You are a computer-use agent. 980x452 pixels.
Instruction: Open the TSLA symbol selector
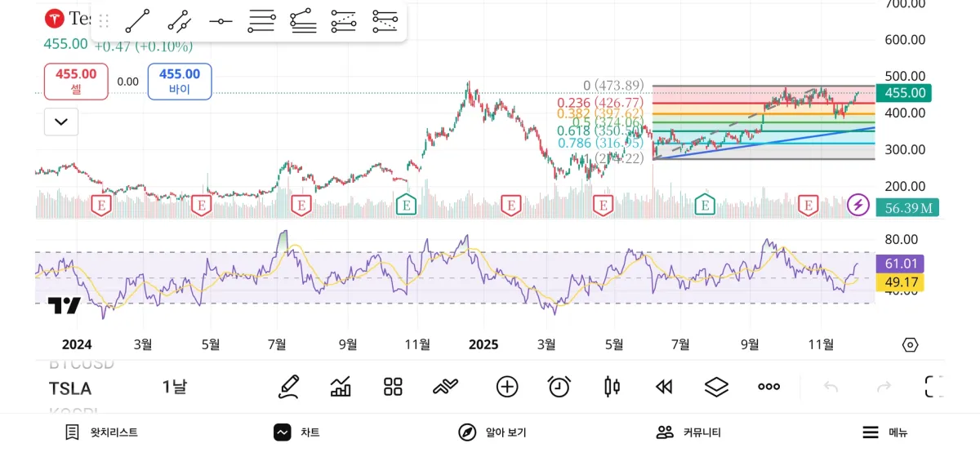[70, 388]
